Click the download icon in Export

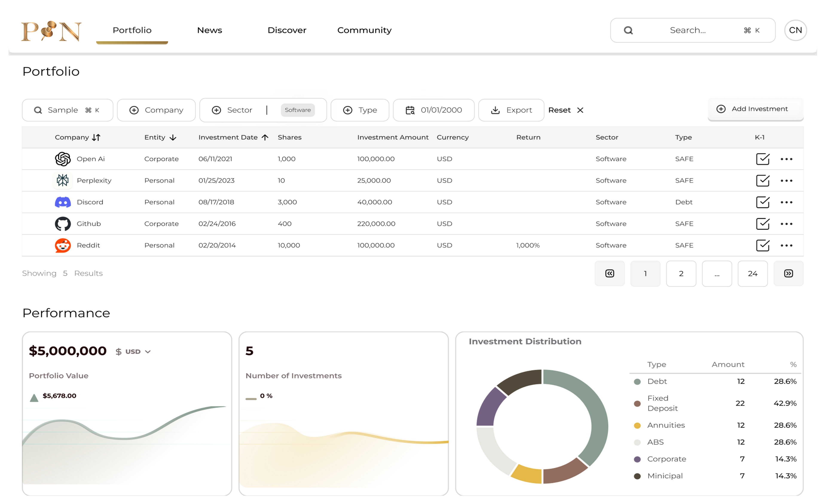(x=495, y=110)
